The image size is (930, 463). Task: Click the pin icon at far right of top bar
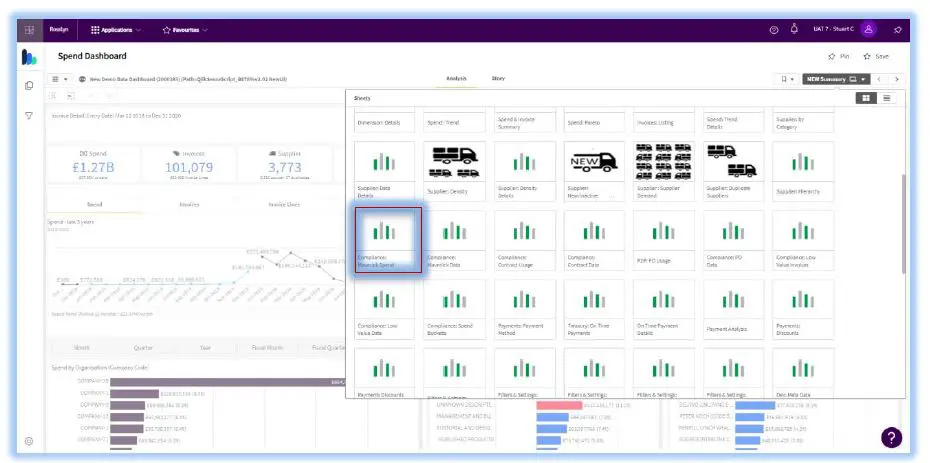pos(897,30)
